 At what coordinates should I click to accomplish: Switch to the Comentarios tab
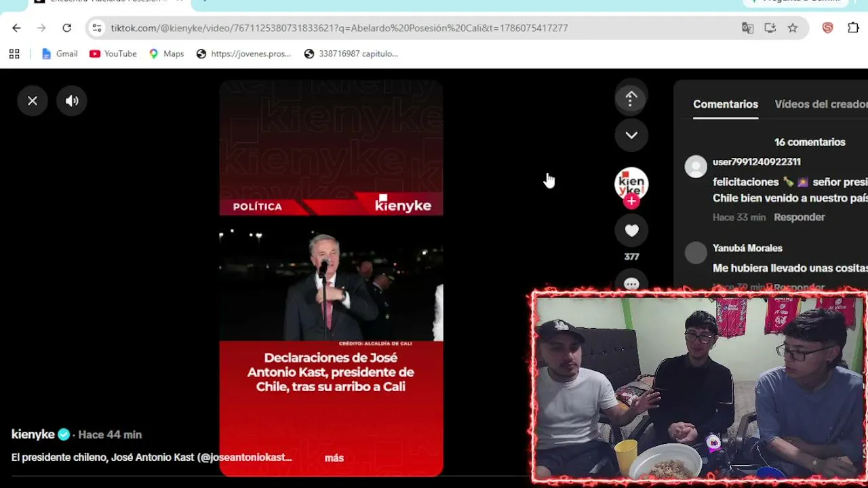click(726, 104)
